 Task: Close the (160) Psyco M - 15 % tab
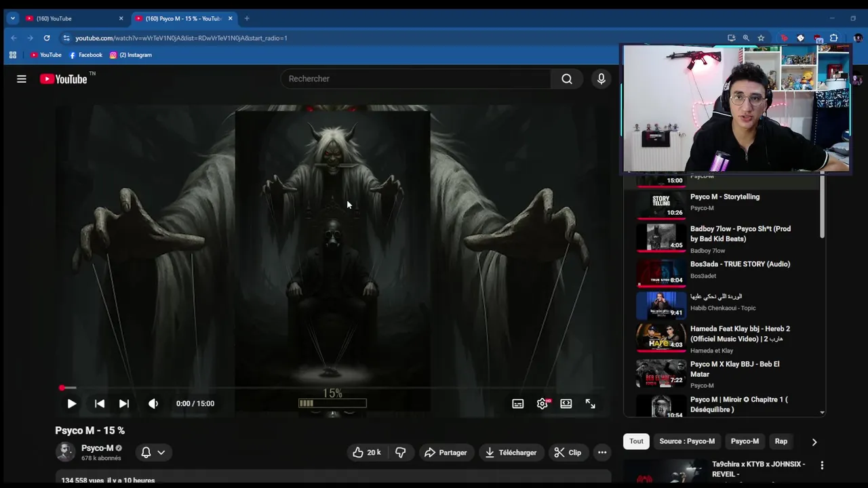point(231,18)
